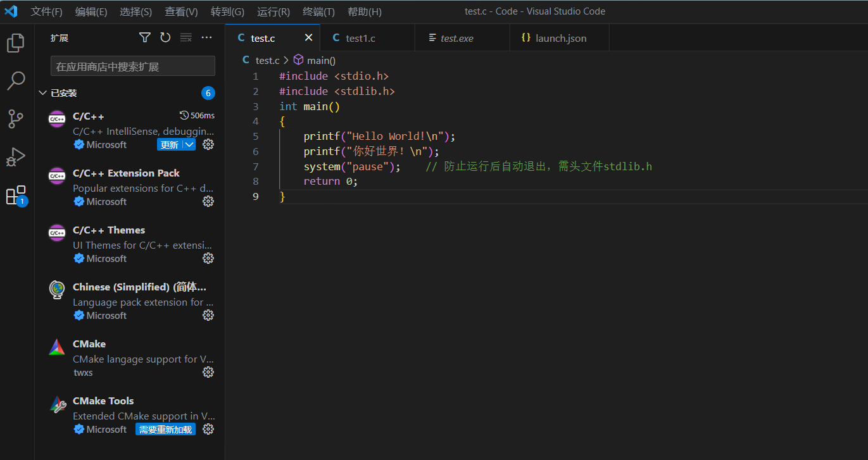Refresh the extensions list
868x460 pixels.
165,38
